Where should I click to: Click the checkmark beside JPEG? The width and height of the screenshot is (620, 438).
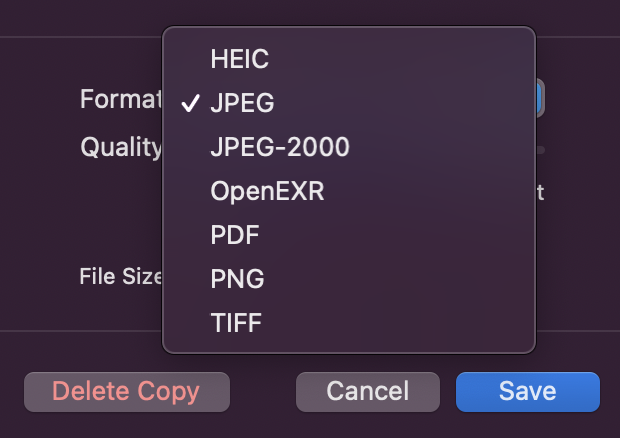(190, 103)
